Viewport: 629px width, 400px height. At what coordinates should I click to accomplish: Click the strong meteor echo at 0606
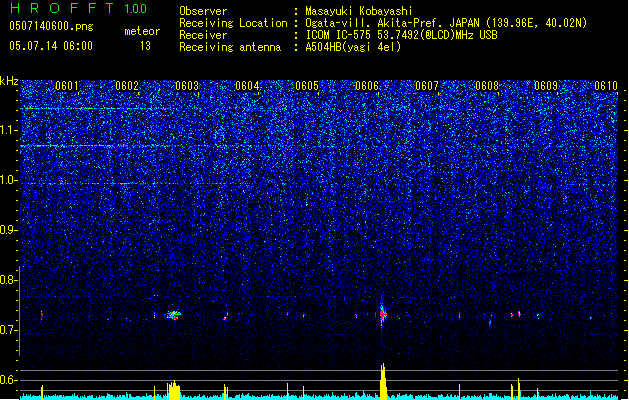pos(383,314)
